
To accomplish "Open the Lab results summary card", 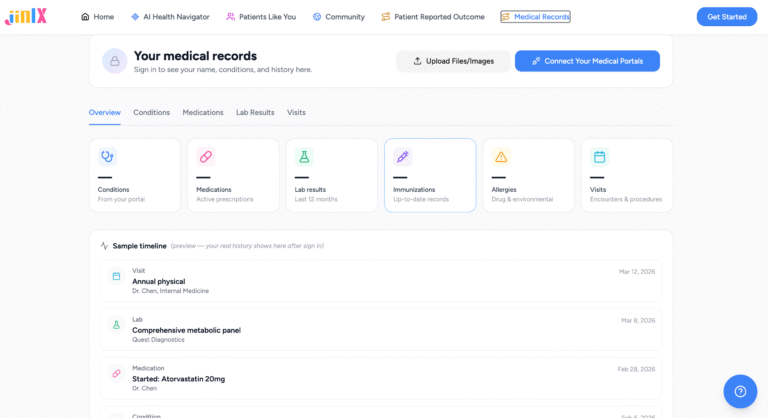I will [332, 175].
